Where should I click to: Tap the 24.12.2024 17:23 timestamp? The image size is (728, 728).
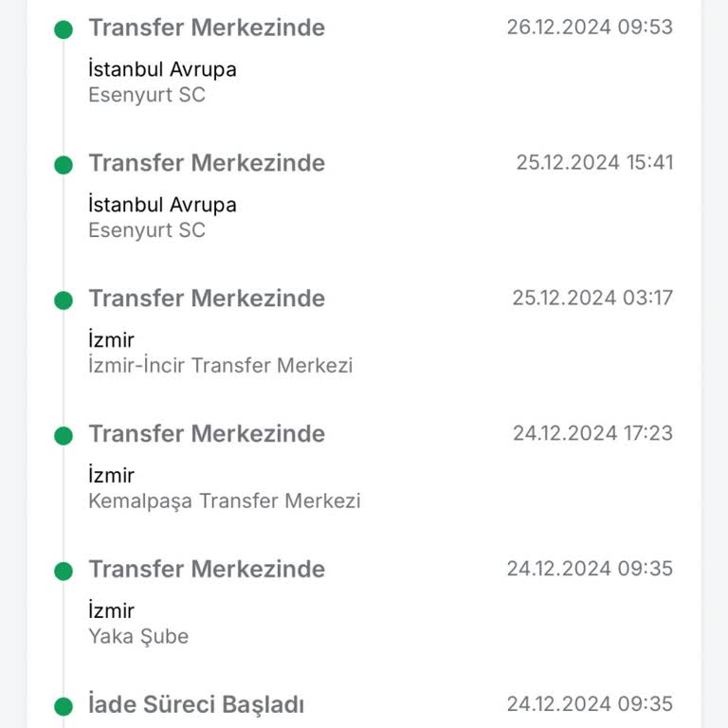592,433
